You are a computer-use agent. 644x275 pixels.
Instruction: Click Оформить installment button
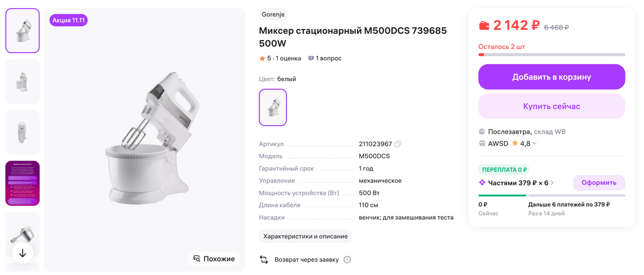tap(599, 183)
